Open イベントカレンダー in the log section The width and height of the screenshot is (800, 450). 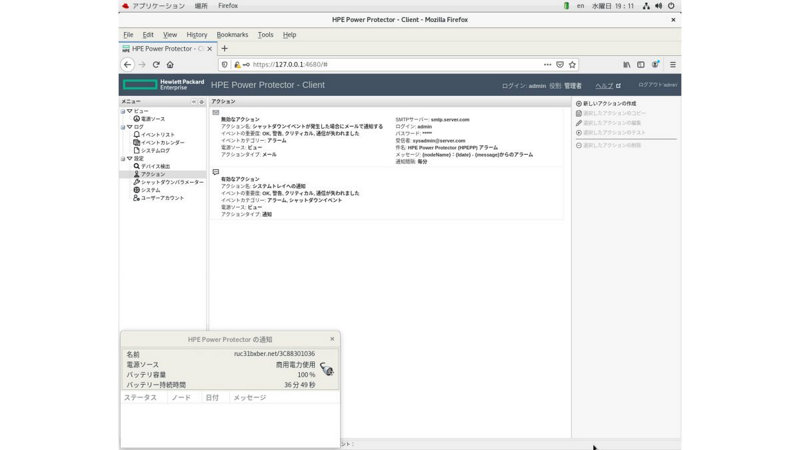coord(162,142)
